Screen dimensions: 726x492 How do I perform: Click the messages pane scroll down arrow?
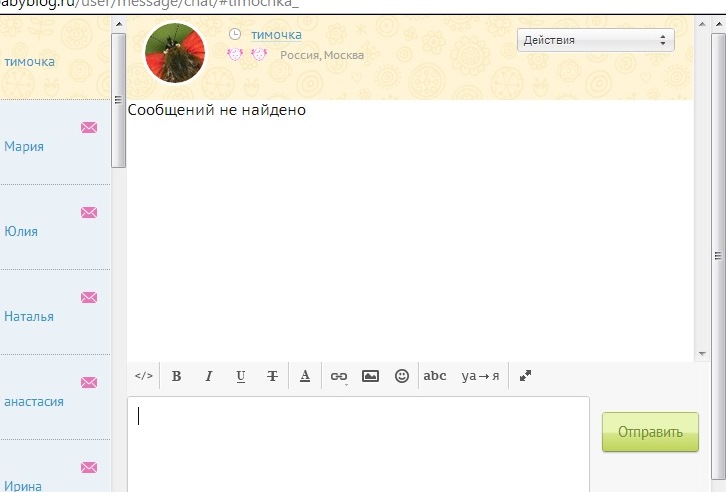click(x=702, y=354)
